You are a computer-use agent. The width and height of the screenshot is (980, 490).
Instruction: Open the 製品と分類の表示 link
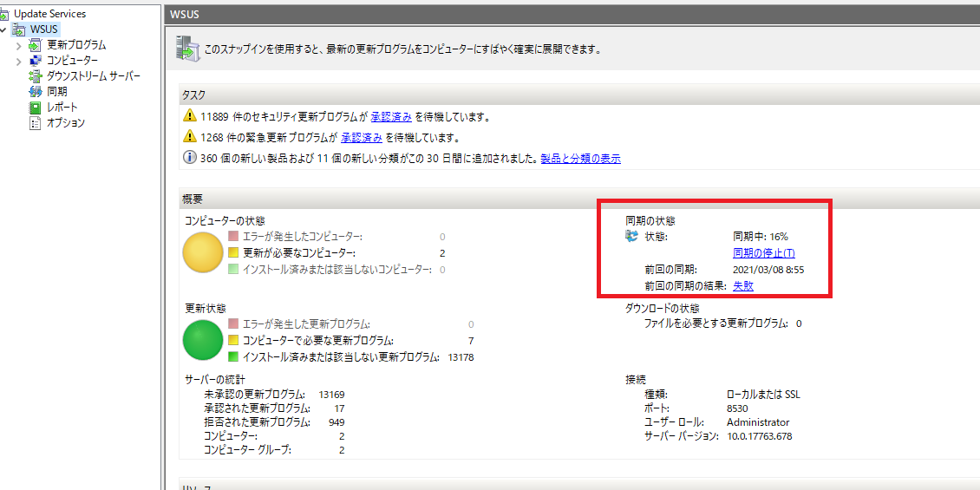580,159
